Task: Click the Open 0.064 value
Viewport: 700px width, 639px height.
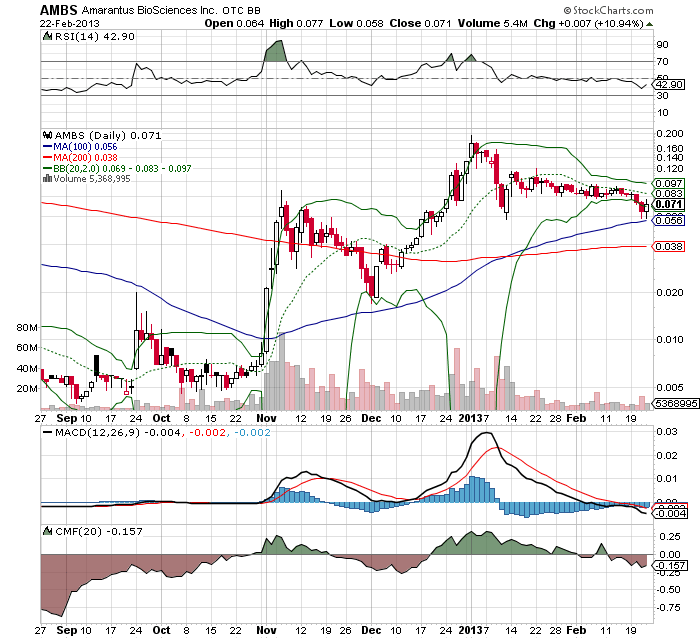Action: pos(234,23)
